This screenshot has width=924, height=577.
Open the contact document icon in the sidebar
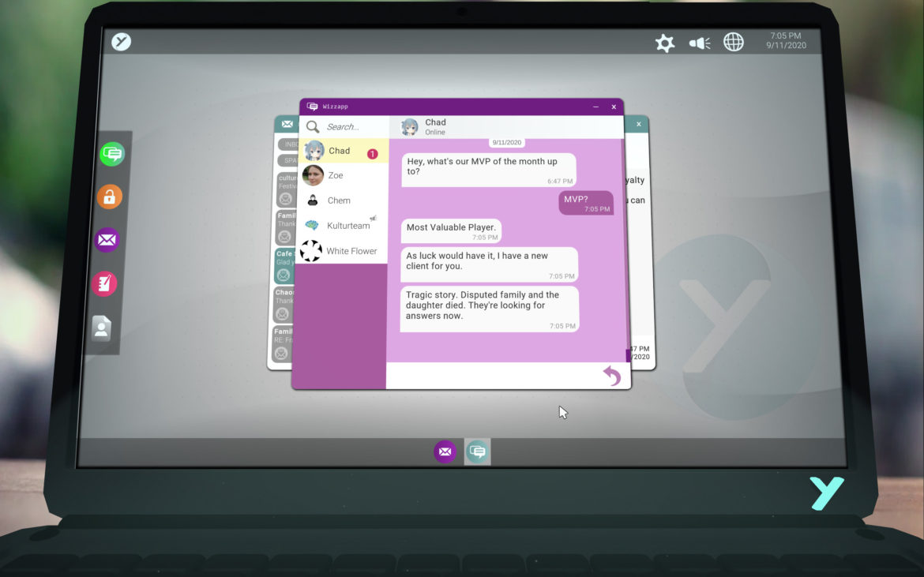click(x=101, y=327)
